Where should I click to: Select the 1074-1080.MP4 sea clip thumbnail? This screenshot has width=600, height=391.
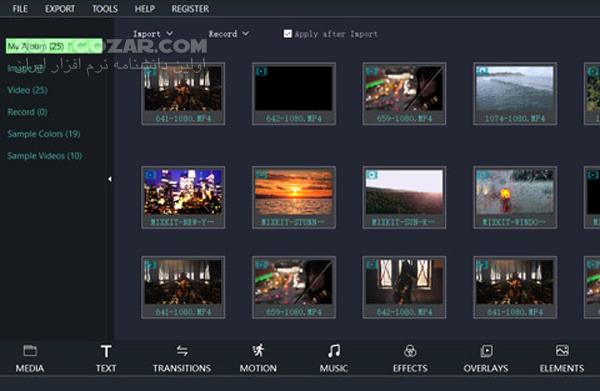515,94
